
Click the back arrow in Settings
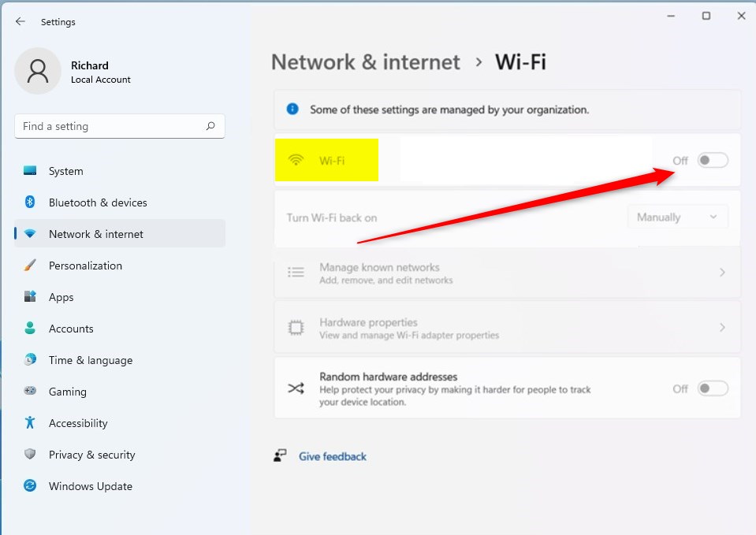(20, 22)
